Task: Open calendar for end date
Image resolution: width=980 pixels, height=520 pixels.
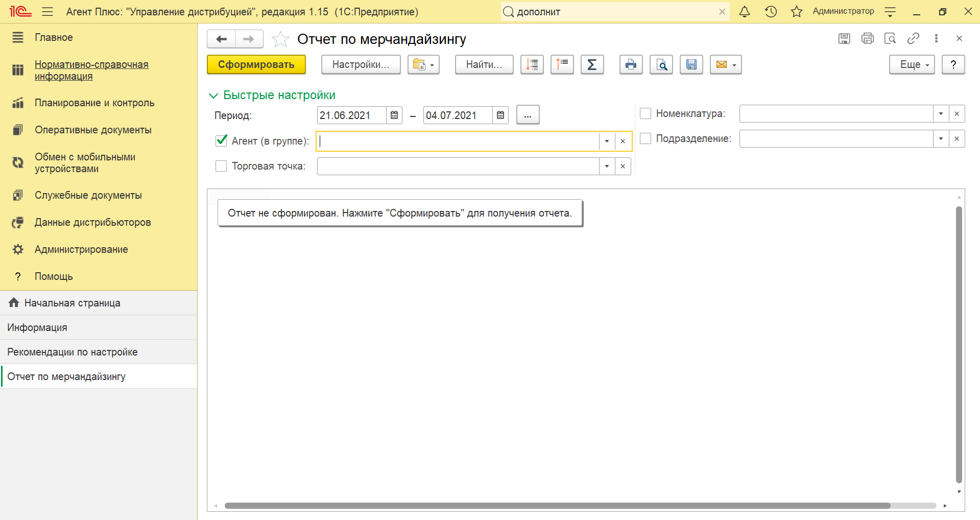Action: (x=500, y=115)
